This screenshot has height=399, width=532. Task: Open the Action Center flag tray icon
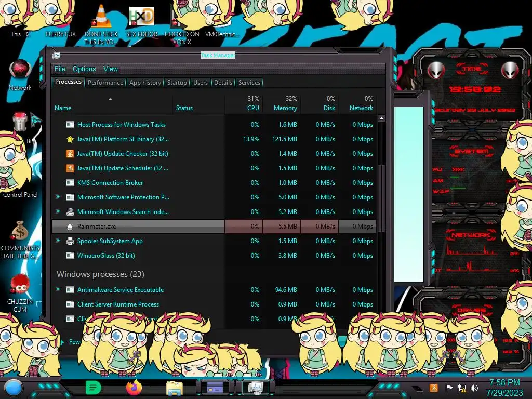449,388
